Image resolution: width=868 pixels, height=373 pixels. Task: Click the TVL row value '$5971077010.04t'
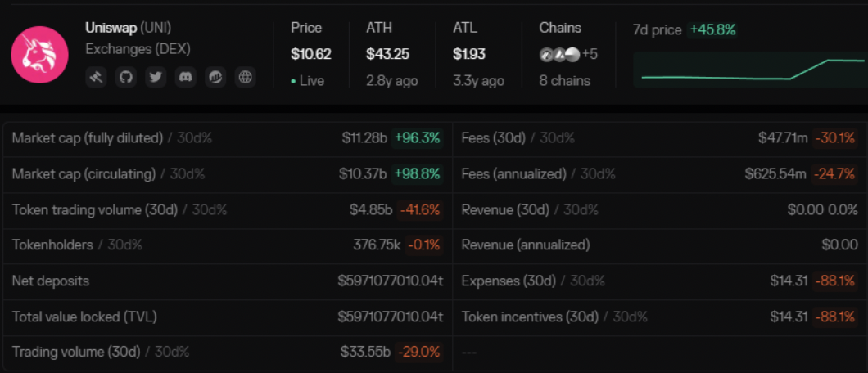click(391, 317)
